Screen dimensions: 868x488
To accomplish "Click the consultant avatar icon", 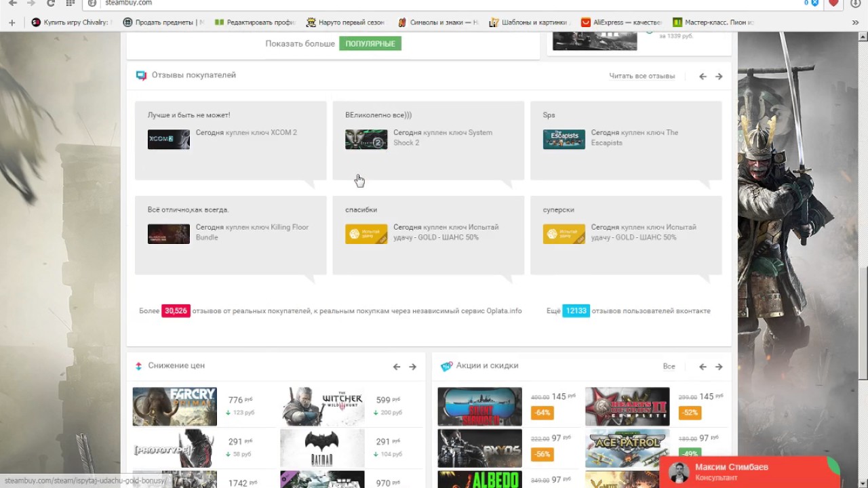I will click(x=679, y=473).
